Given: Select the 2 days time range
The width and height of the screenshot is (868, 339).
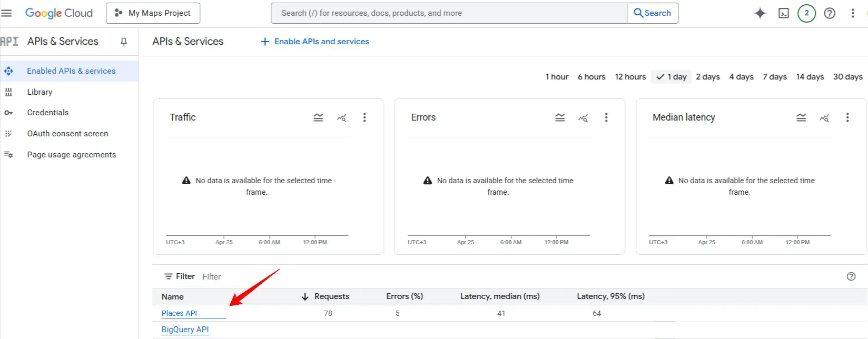Looking at the screenshot, I should click(x=708, y=77).
